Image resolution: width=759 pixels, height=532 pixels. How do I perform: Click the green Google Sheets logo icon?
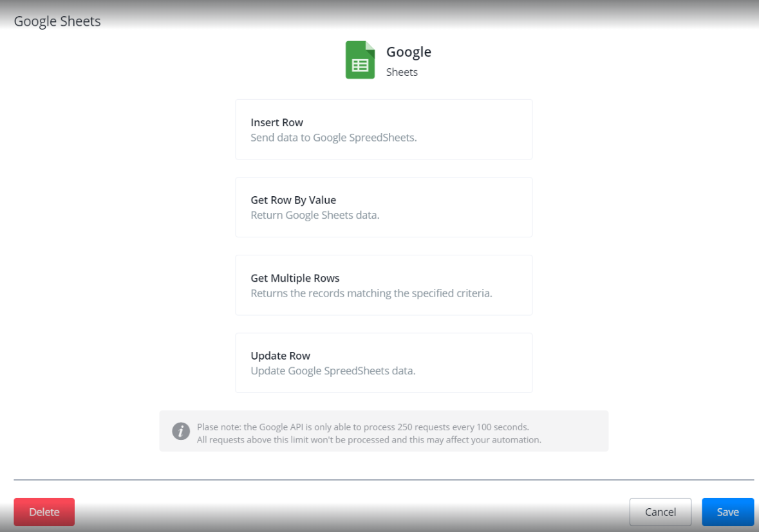pos(360,60)
